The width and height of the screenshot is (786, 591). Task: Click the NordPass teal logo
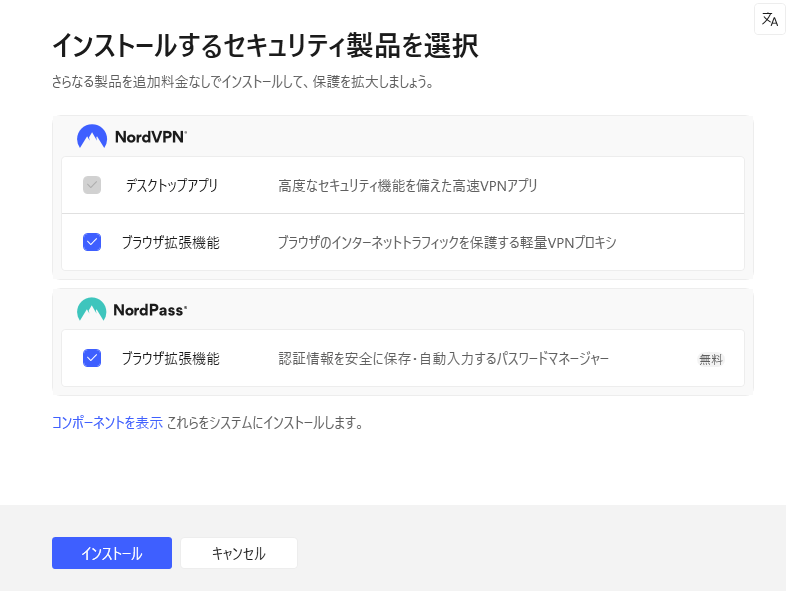[x=91, y=309]
